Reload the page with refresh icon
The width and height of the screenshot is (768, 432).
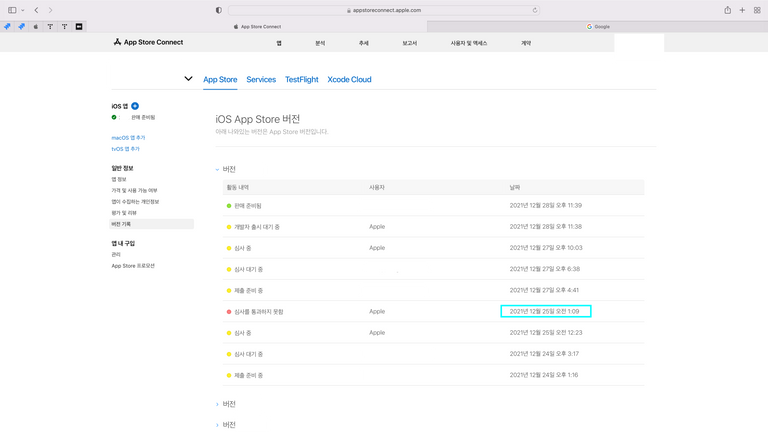[535, 10]
